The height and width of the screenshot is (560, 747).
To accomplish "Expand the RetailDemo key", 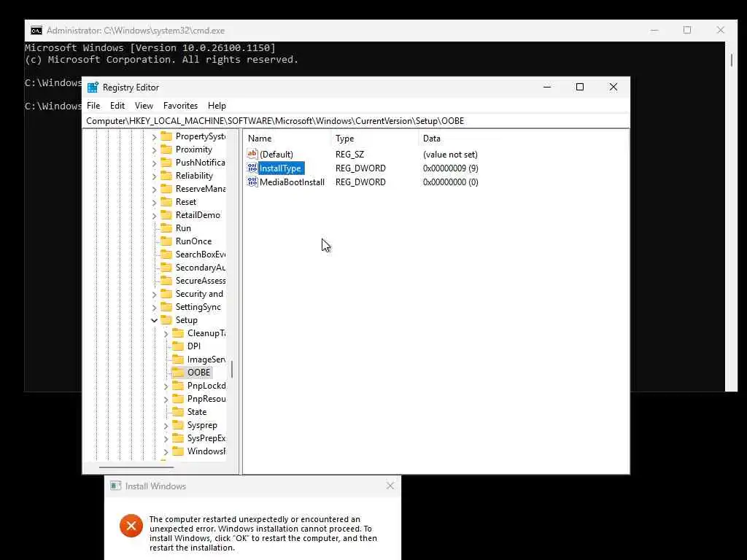I will click(x=154, y=216).
